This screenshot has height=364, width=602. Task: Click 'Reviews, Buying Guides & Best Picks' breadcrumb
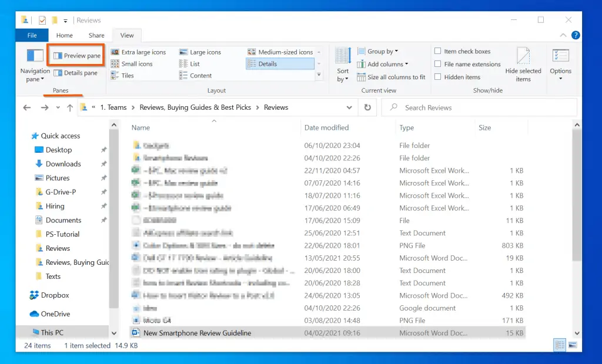pos(195,107)
